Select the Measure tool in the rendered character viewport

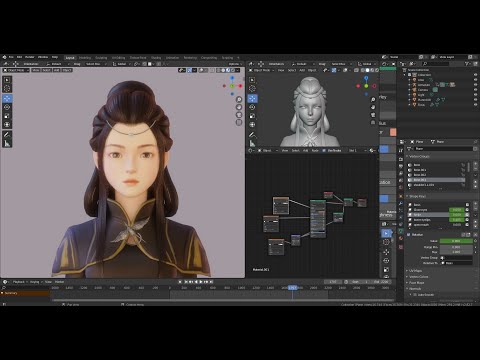pyautogui.click(x=7, y=144)
